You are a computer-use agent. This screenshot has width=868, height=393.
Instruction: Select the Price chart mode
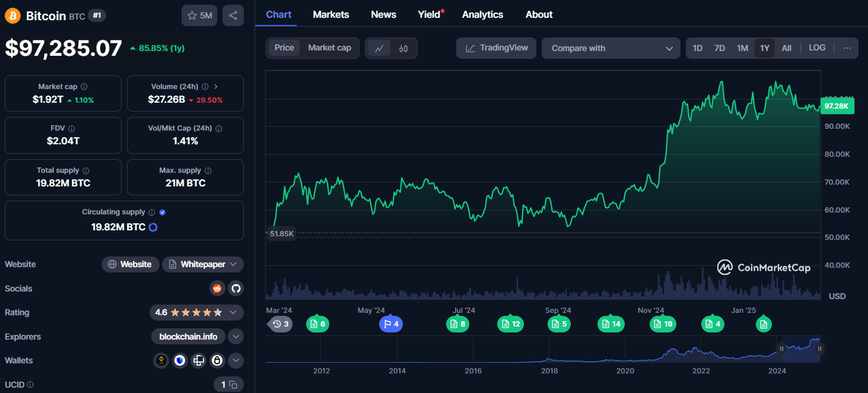(284, 48)
